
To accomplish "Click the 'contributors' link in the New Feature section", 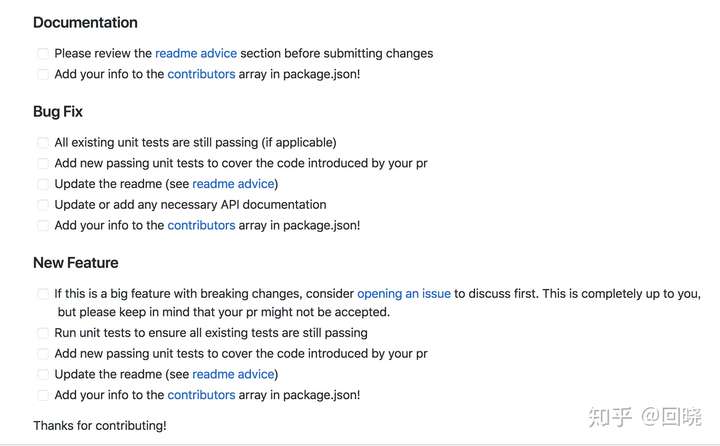I will pyautogui.click(x=201, y=395).
